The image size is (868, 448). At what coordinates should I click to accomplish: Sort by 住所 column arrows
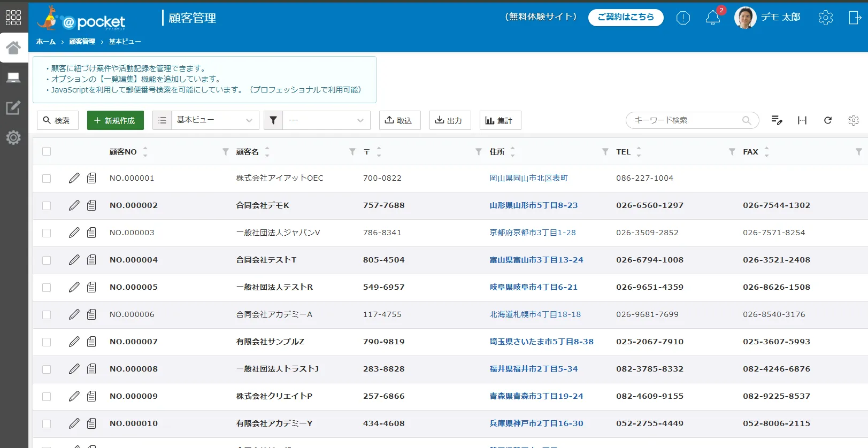(x=512, y=152)
